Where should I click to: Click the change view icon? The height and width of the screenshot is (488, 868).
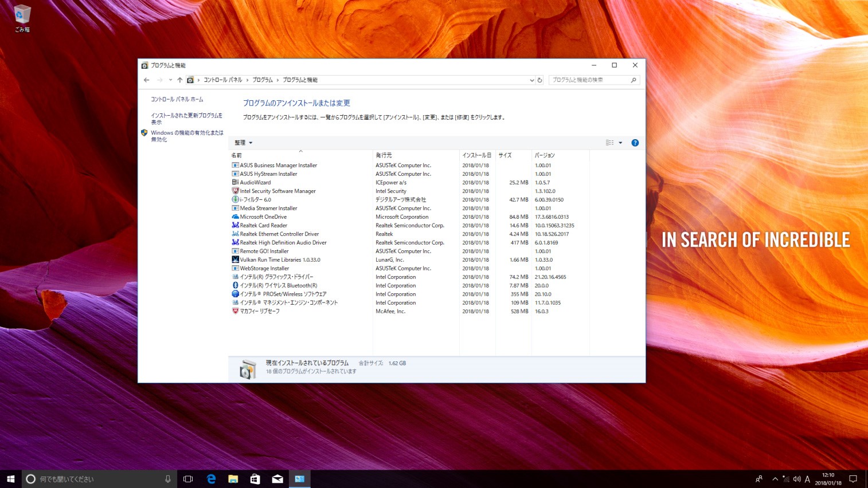[x=610, y=143]
